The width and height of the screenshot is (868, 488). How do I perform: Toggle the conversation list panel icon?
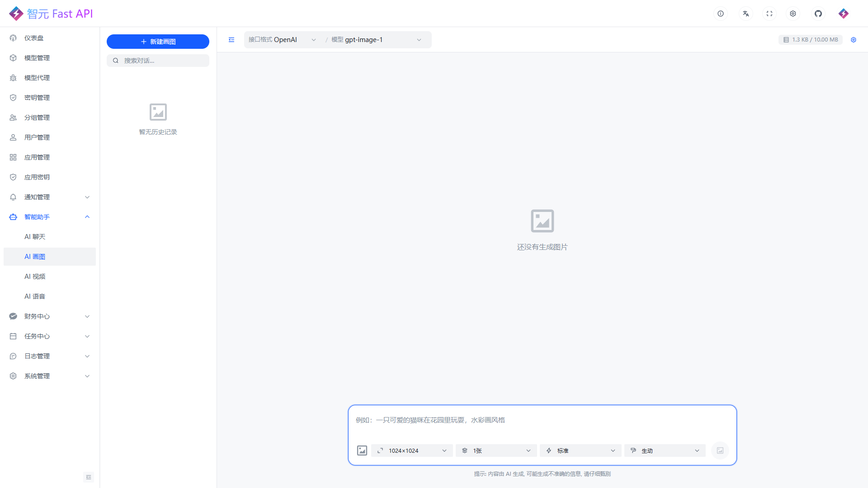pos(231,40)
